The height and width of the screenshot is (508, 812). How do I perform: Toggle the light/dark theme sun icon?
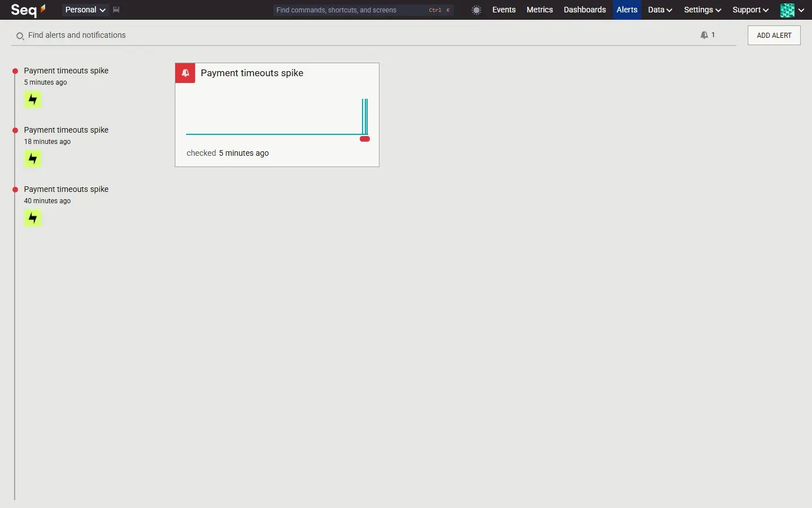click(476, 10)
